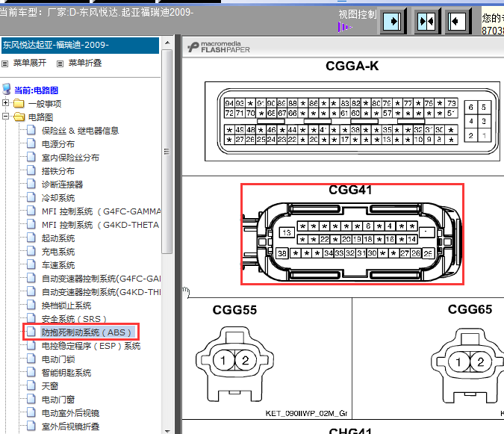Click page icon beside 诊断连接器
This screenshot has height=434, width=504.
31,184
